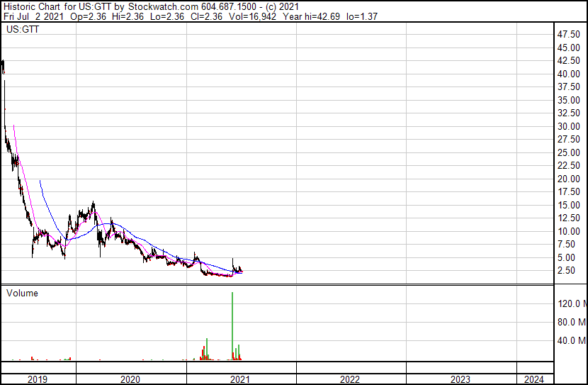Click the US:GTT ticker label

(23, 29)
